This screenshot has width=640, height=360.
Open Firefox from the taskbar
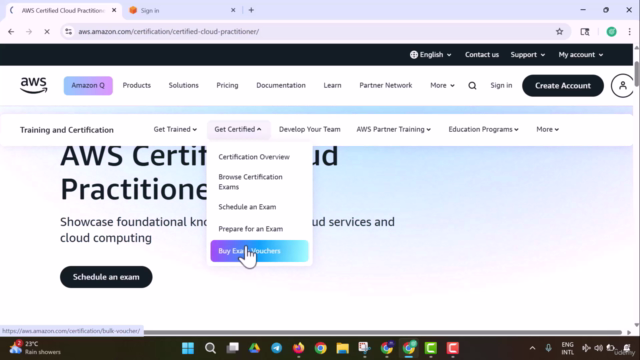298,348
